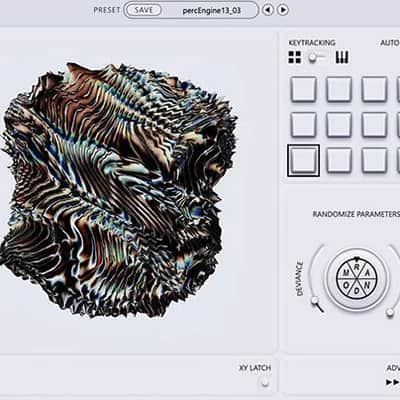Image resolution: width=400 pixels, height=400 pixels.
Task: Trigger the third pad in the middle row
Action: point(374,125)
